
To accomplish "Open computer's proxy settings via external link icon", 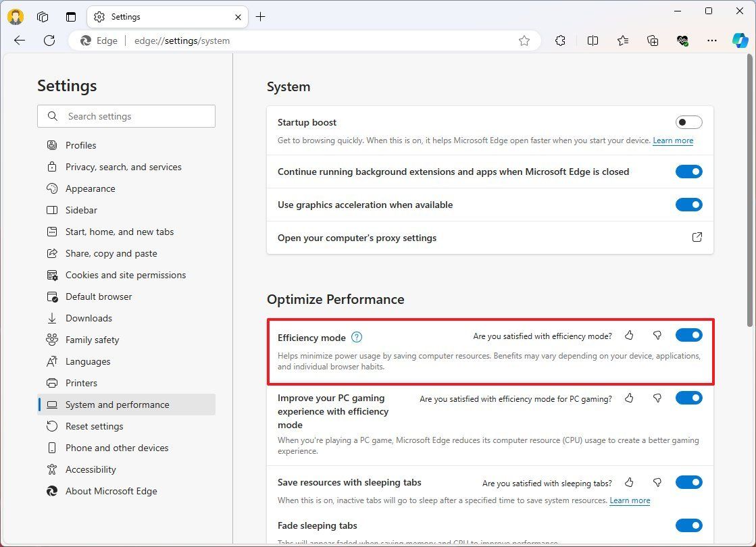I will 697,237.
